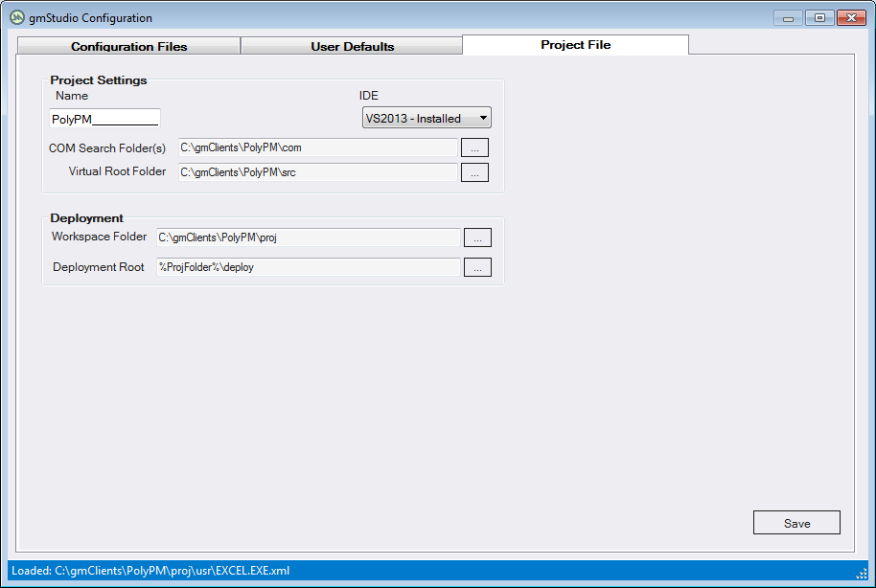Close the gmStudio Configuration window
The height and width of the screenshot is (588, 876).
coord(850,17)
